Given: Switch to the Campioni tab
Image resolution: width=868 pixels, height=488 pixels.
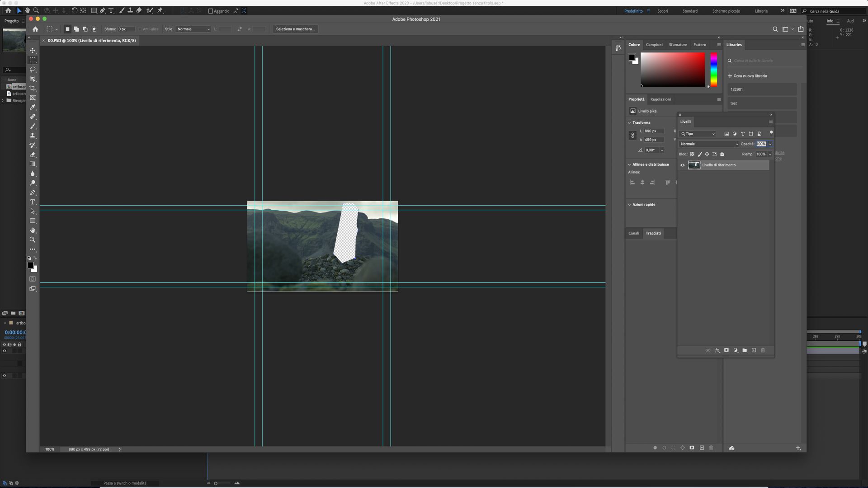Looking at the screenshot, I should [x=654, y=45].
